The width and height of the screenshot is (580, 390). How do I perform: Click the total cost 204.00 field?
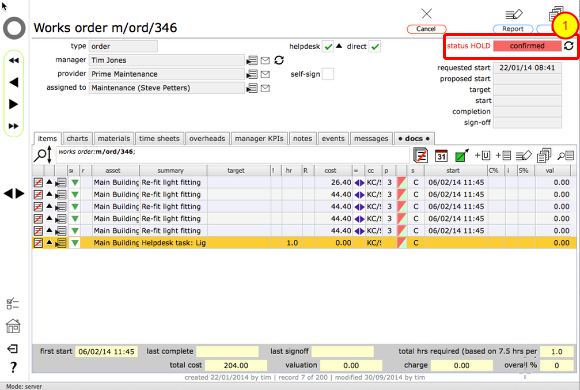click(236, 366)
